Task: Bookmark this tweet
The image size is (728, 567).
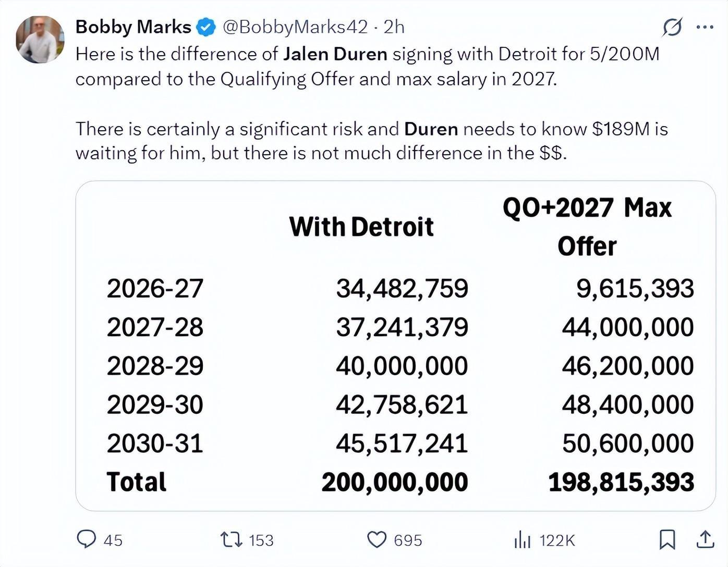Action: [x=667, y=539]
